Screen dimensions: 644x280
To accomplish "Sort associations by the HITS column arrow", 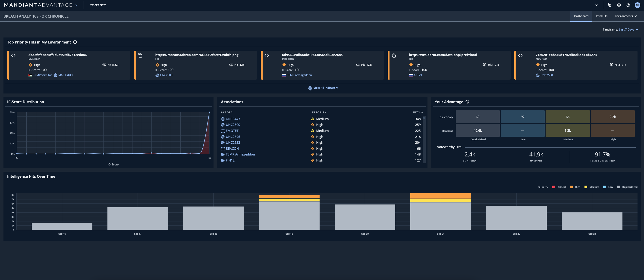I will click(422, 112).
